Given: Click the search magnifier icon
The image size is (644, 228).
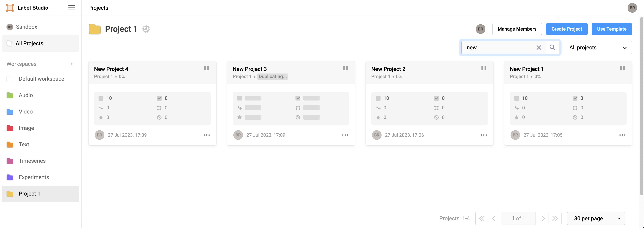Looking at the screenshot, I should click(552, 48).
